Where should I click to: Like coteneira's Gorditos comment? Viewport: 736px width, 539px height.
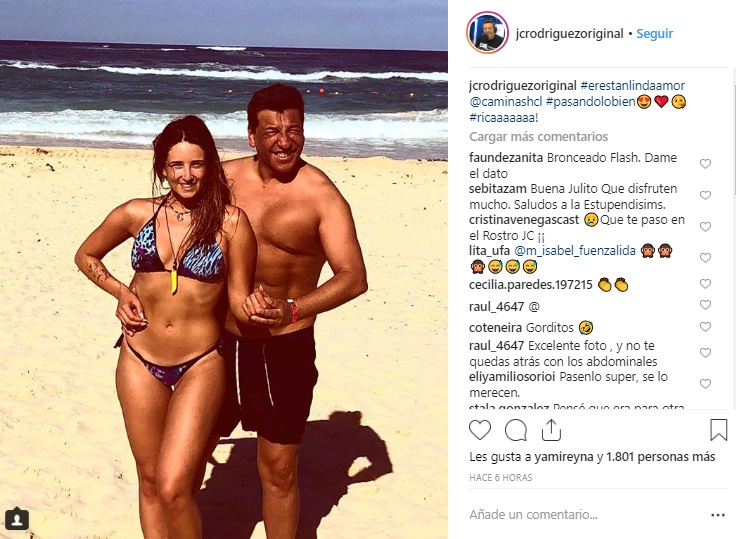(x=705, y=326)
